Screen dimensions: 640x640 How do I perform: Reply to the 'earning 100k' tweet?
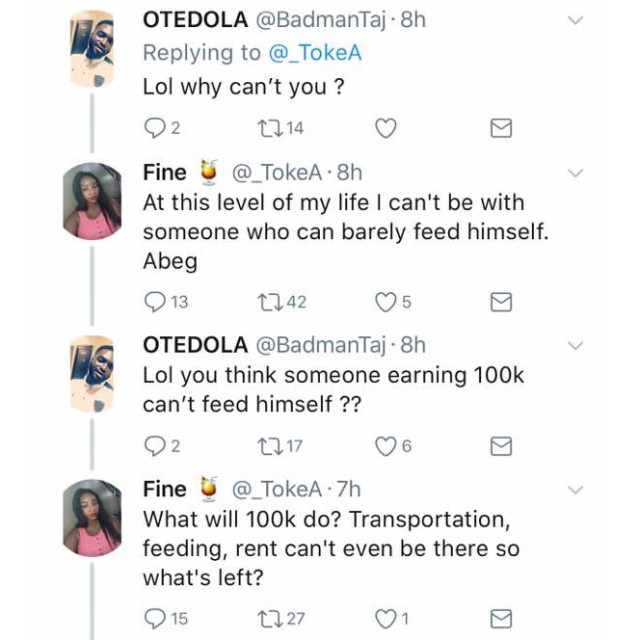154,446
